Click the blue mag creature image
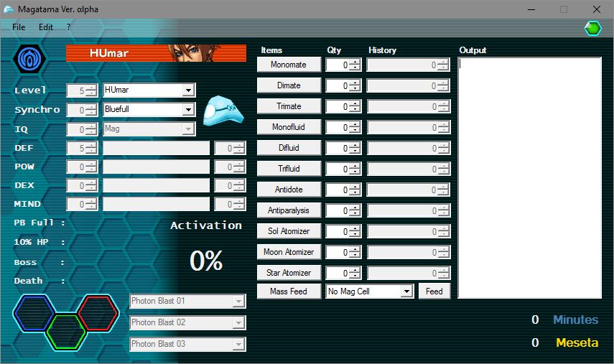The width and height of the screenshot is (614, 364). tap(223, 111)
